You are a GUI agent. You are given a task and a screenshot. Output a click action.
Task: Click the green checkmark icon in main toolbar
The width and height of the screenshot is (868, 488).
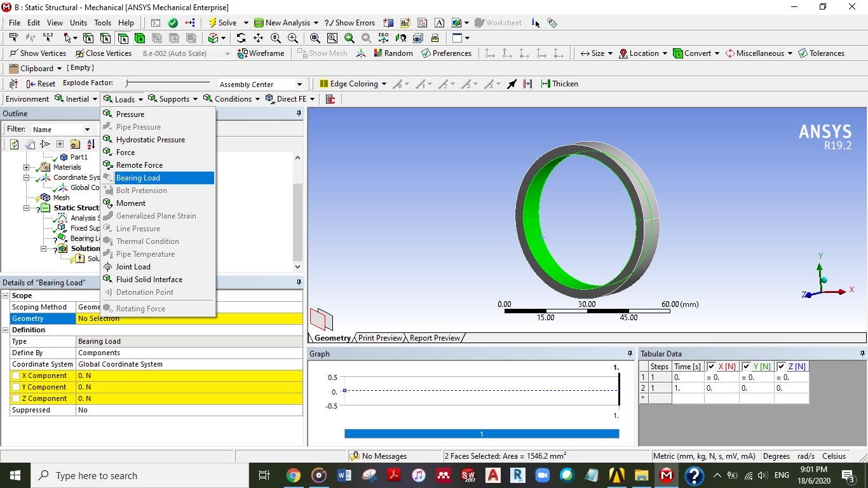172,23
